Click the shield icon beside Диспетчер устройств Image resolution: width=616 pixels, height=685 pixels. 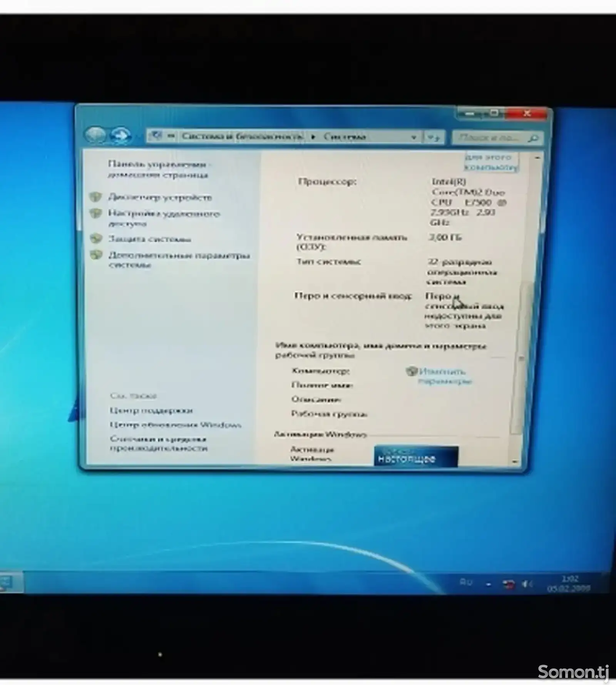click(95, 197)
